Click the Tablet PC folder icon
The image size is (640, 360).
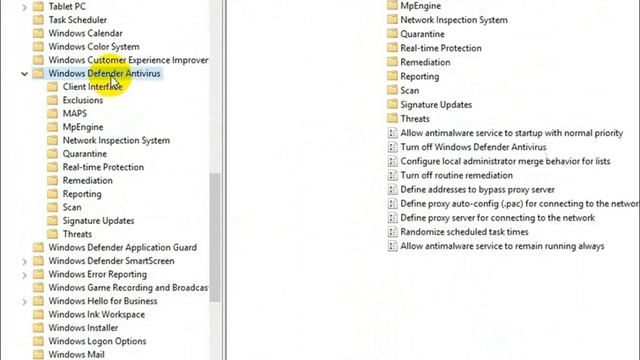[38, 7]
